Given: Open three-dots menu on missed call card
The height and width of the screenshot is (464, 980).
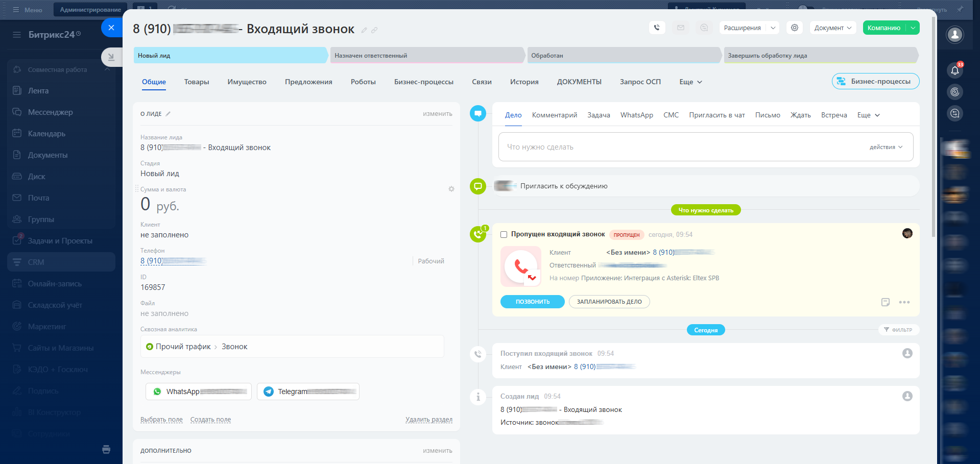Looking at the screenshot, I should click(x=904, y=302).
